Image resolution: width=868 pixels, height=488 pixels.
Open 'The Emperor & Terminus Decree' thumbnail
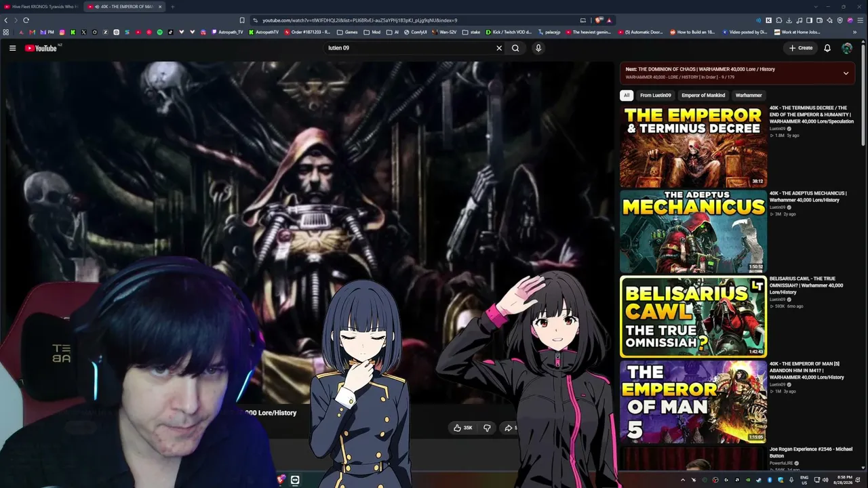(x=693, y=146)
